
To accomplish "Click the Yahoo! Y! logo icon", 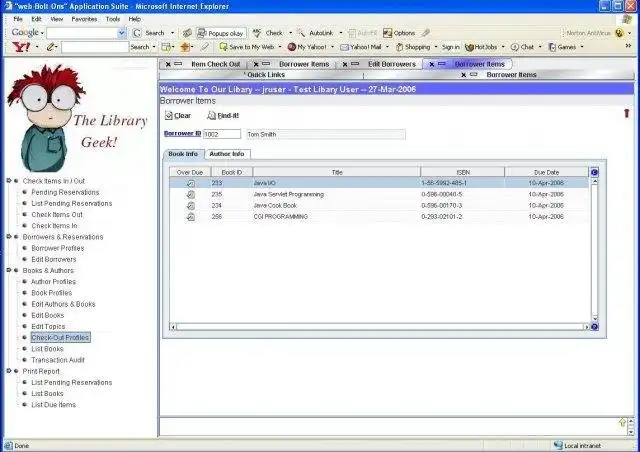I will click(x=21, y=47).
